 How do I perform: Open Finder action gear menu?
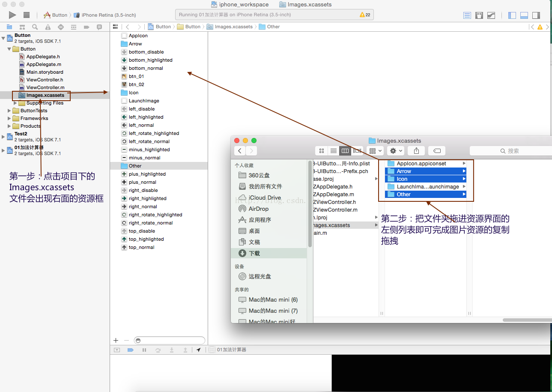pyautogui.click(x=395, y=151)
